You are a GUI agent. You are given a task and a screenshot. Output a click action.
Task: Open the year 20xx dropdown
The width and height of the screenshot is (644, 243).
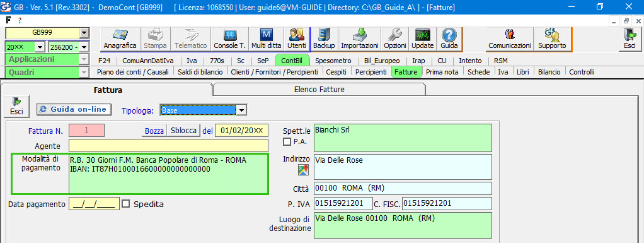pos(40,47)
